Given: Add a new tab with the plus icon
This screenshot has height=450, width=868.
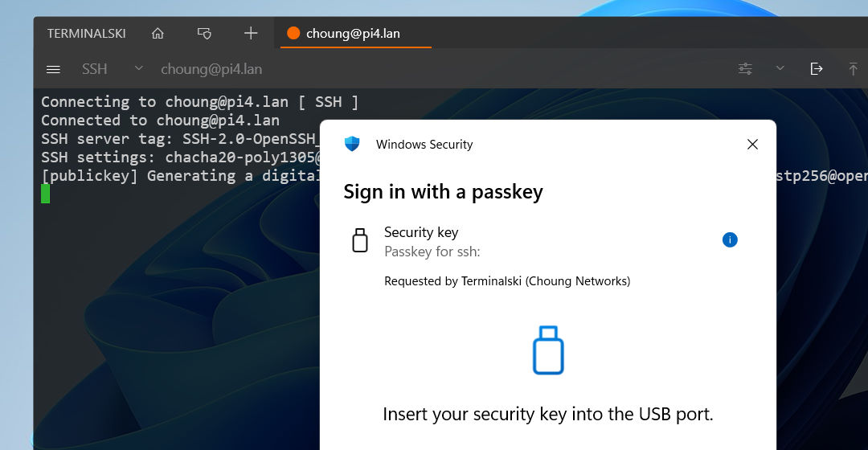Looking at the screenshot, I should (251, 33).
